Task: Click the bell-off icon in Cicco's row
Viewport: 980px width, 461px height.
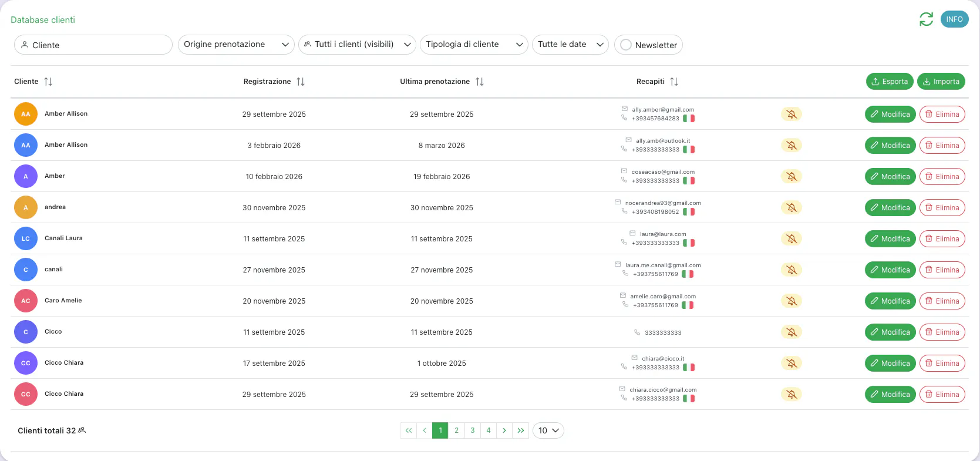Action: (x=792, y=332)
